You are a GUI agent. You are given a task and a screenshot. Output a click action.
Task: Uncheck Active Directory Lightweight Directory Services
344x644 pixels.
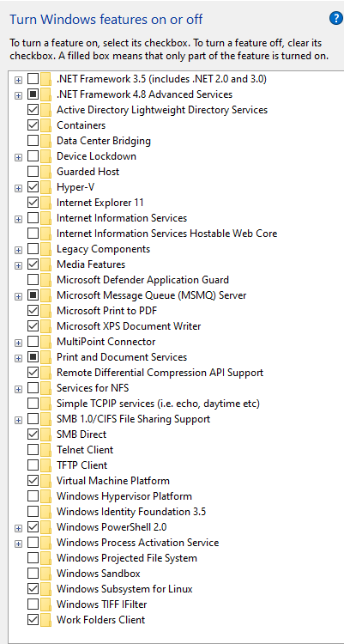[x=33, y=110]
